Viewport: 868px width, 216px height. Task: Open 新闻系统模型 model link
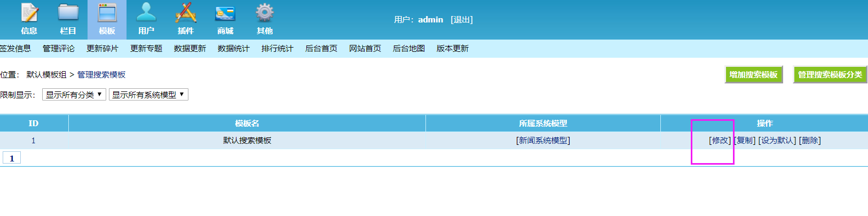point(543,141)
